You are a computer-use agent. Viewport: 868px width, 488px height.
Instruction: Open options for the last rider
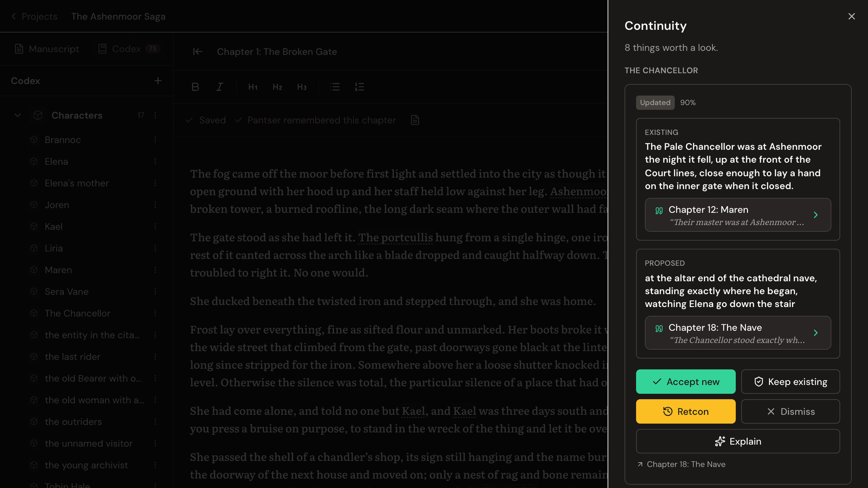(x=155, y=357)
